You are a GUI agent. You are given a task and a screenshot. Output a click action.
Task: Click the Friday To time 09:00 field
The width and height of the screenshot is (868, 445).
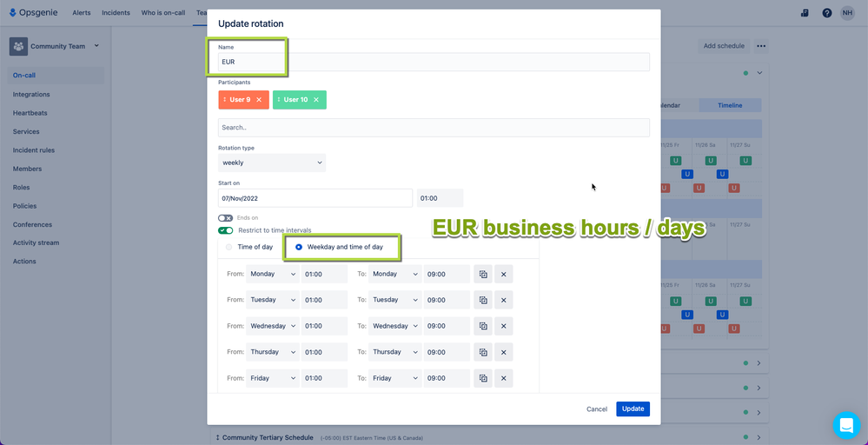(447, 378)
